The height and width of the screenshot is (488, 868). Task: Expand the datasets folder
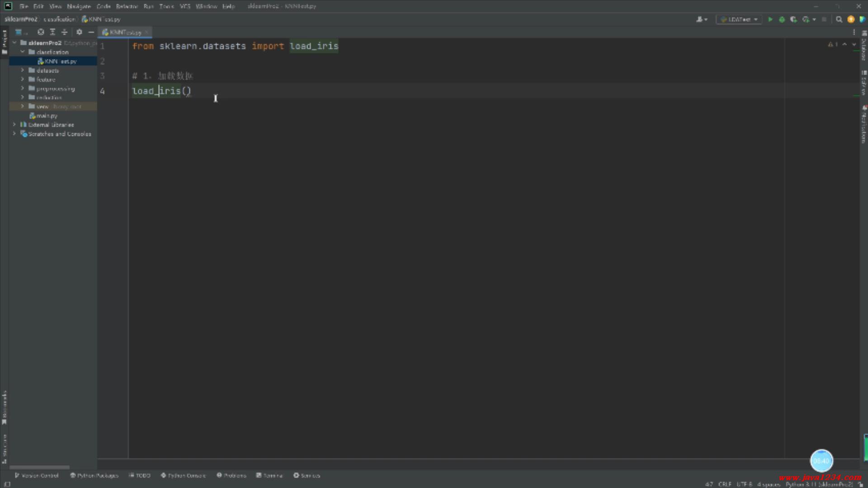click(22, 70)
